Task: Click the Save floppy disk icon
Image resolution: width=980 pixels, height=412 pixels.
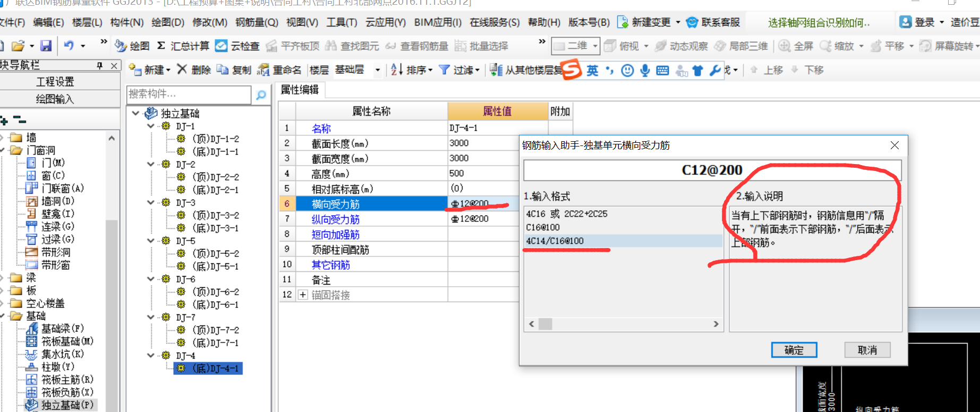Action: click(46, 46)
